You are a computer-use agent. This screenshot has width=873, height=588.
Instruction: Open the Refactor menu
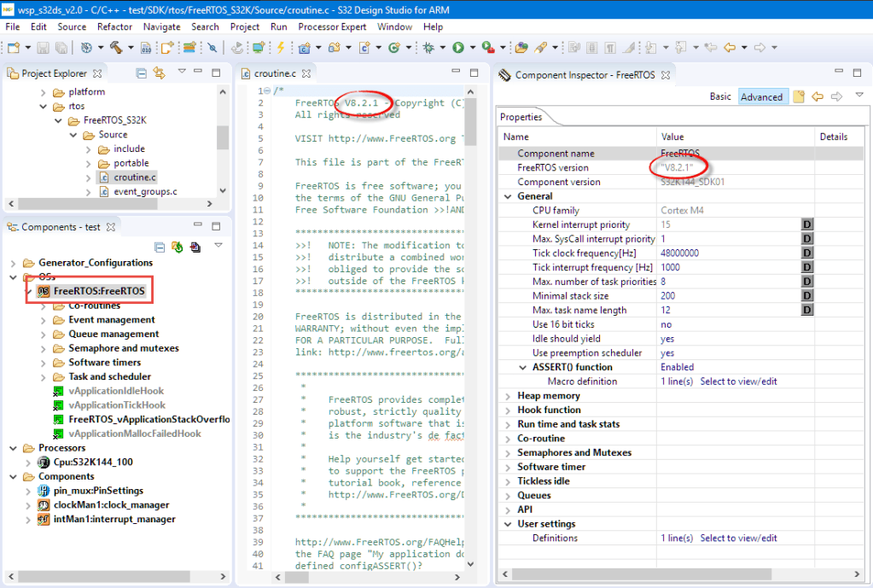tap(114, 26)
